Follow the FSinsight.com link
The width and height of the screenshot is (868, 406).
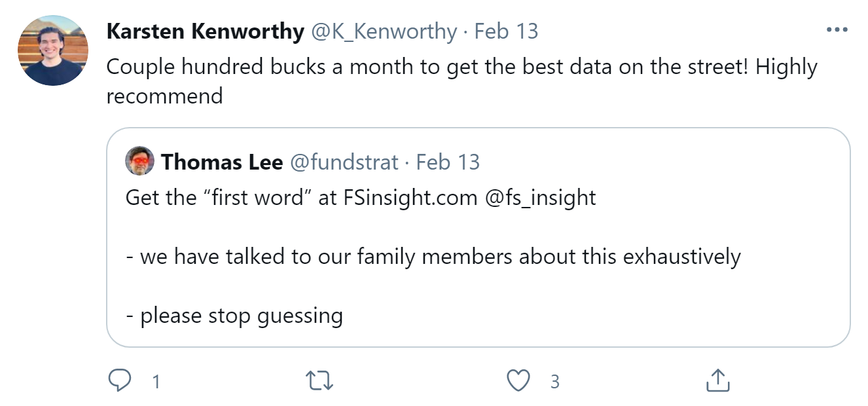tap(410, 197)
